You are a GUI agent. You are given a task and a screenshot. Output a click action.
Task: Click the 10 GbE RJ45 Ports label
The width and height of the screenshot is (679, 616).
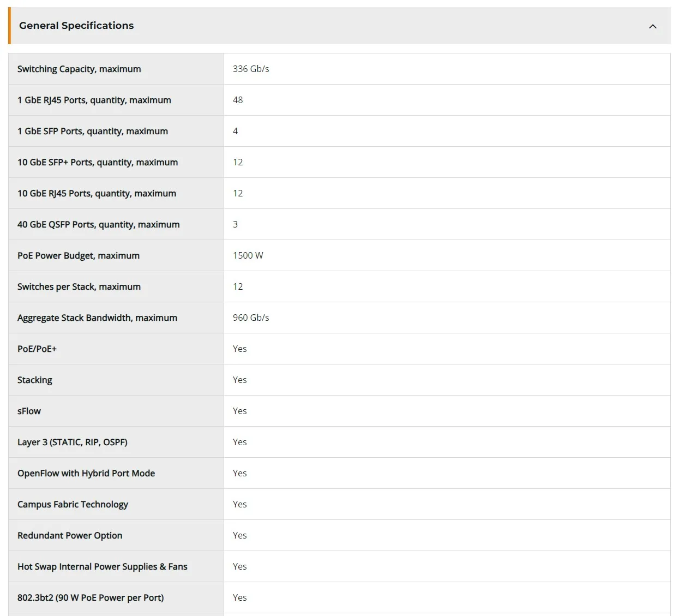click(x=97, y=193)
